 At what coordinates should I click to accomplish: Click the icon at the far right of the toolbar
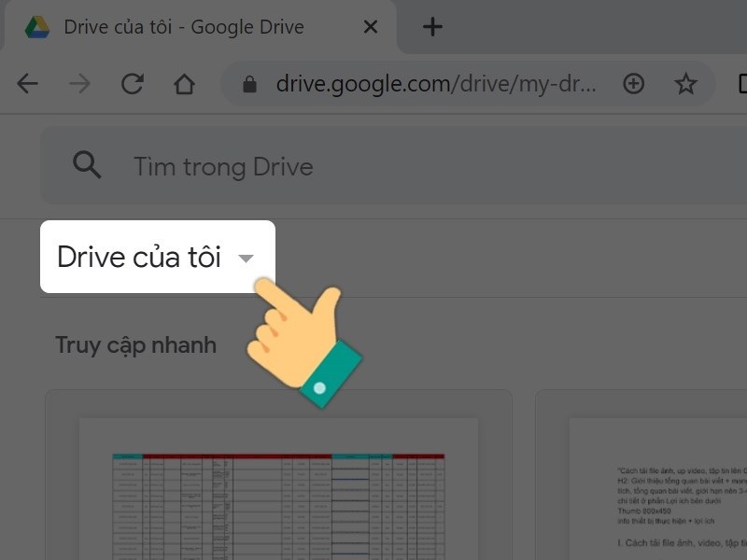point(740,83)
